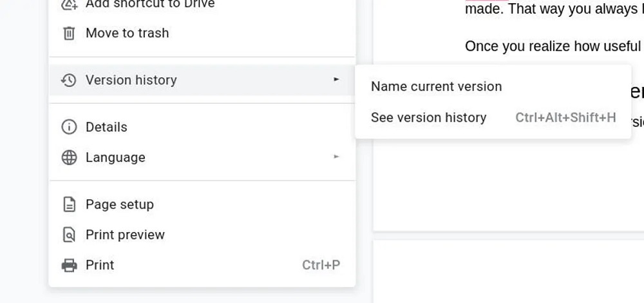This screenshot has height=303, width=644.
Task: Click the trash can icon
Action: point(69,33)
